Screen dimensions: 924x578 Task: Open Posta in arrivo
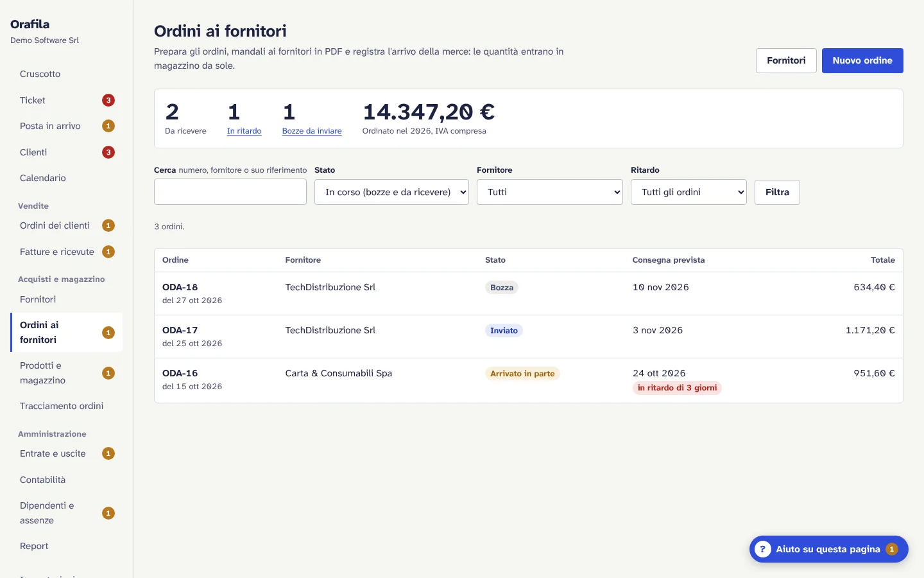coord(66,126)
